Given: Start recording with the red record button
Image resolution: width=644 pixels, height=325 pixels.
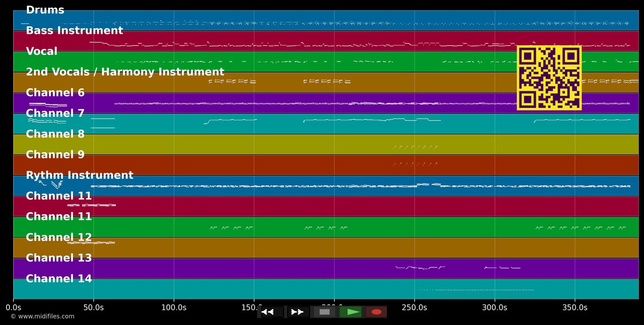Looking at the screenshot, I should tap(377, 312).
